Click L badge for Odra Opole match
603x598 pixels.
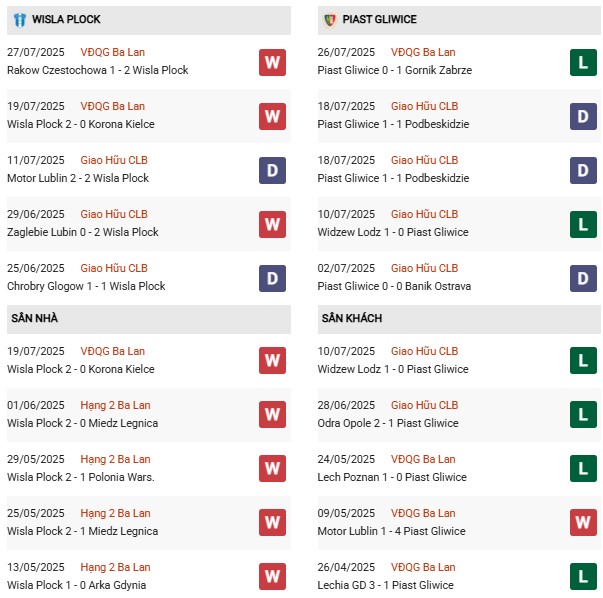tap(583, 415)
